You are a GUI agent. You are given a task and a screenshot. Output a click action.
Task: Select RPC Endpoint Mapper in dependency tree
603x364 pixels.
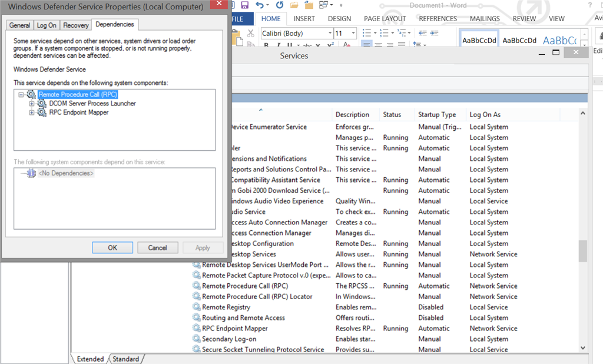[x=79, y=112]
